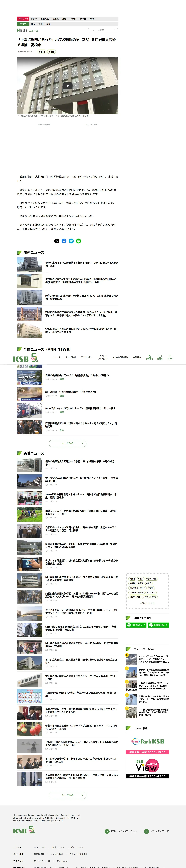This screenshot has height=868, width=186.
Task: Select the サザン hot word
Action: pyautogui.click(x=34, y=19)
